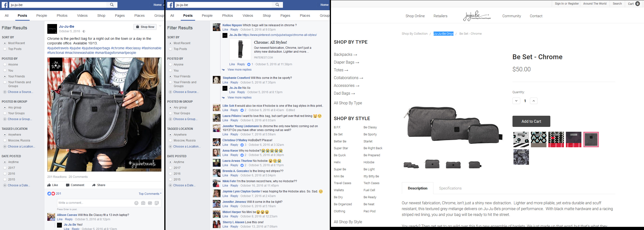Click Sign In or Register link
644x230 pixels.
[567, 4]
